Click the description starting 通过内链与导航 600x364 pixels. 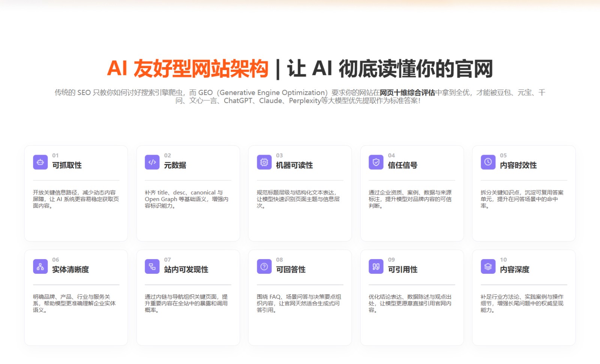pos(186,303)
